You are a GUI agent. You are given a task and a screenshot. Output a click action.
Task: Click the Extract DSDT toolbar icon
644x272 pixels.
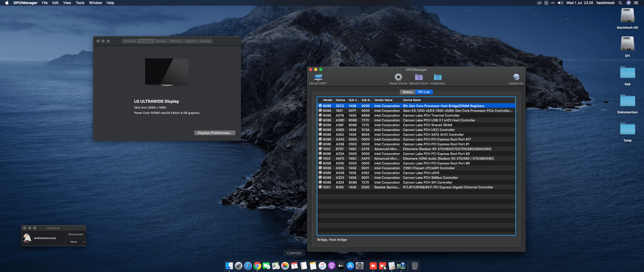(318, 77)
